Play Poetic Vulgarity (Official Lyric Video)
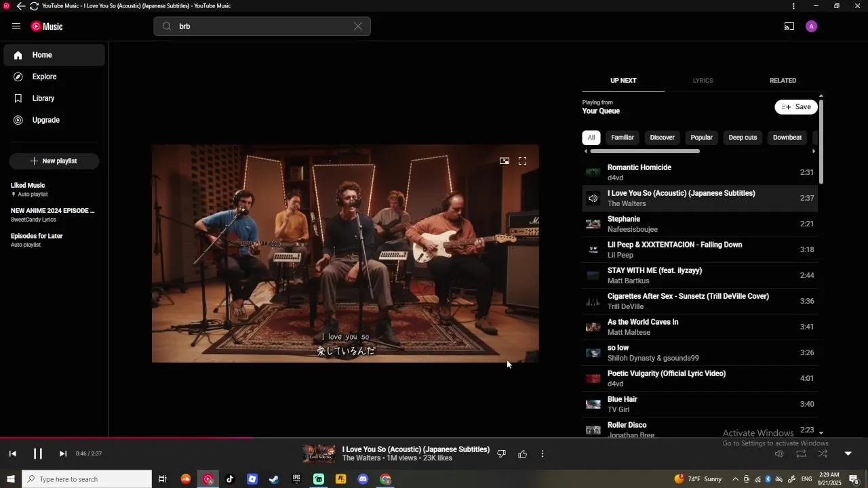The height and width of the screenshot is (488, 868). click(x=700, y=378)
